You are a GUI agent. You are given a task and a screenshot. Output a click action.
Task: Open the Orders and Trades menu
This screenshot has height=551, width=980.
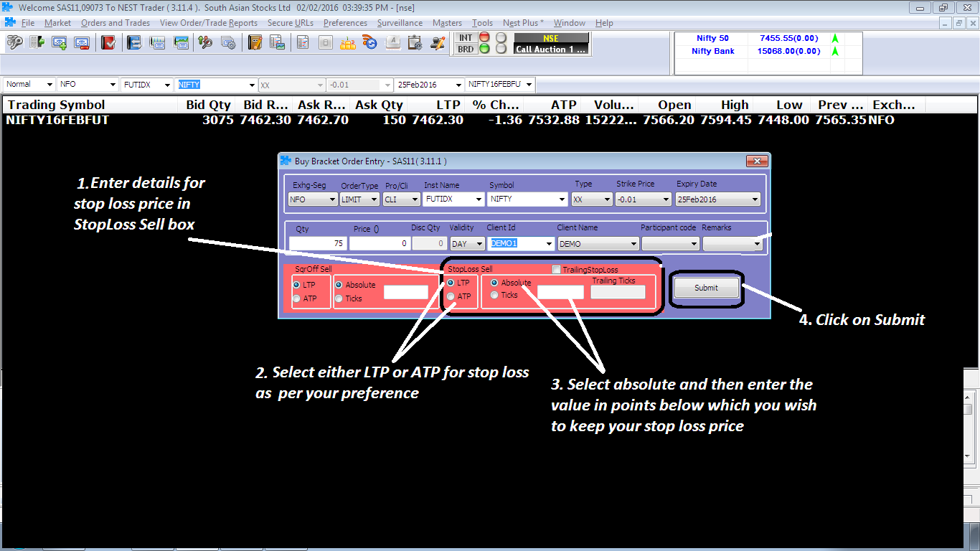tap(116, 23)
